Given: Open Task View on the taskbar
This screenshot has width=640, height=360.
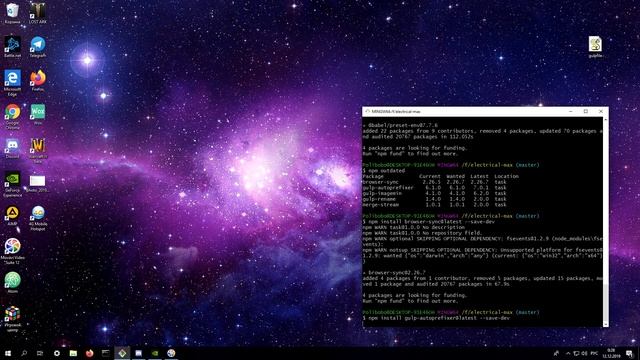Looking at the screenshot, I should (40, 353).
